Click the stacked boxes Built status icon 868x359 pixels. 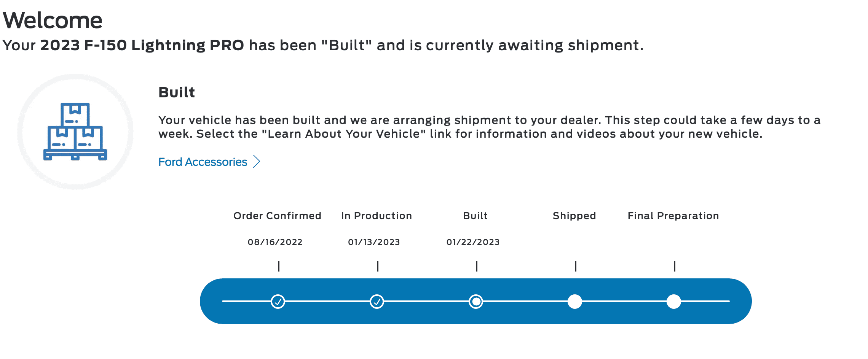tap(75, 132)
